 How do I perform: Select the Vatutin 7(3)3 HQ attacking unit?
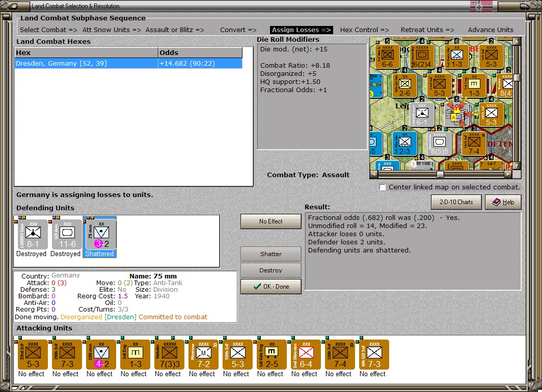point(169,355)
